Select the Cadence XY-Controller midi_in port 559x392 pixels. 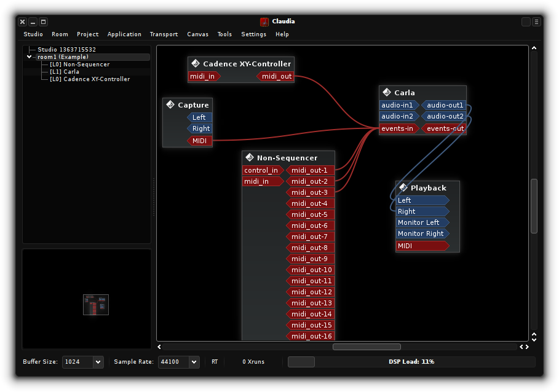pyautogui.click(x=204, y=76)
